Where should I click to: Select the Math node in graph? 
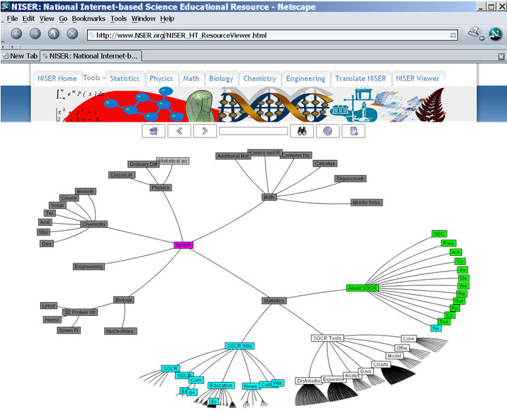269,197
